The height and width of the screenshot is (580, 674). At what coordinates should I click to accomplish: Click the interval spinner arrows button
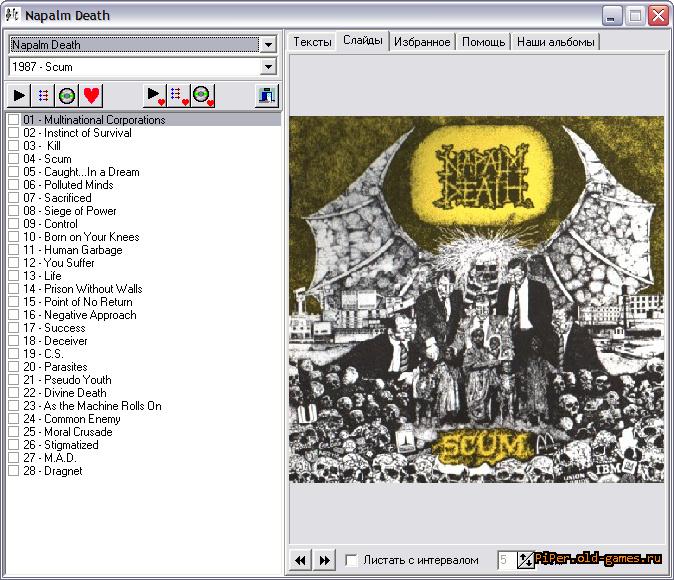525,560
